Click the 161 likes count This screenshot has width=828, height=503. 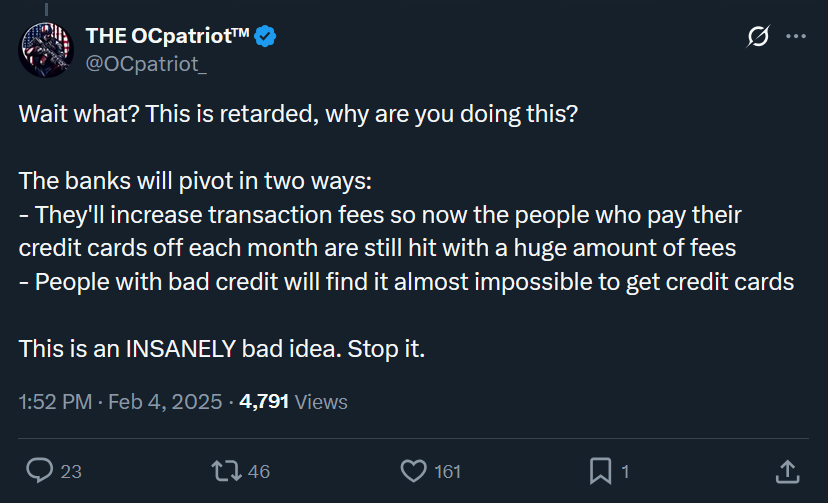[447, 471]
